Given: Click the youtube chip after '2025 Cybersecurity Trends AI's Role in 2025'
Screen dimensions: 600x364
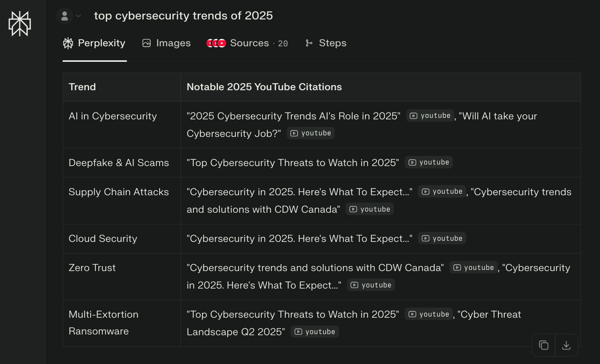Looking at the screenshot, I should 430,115.
